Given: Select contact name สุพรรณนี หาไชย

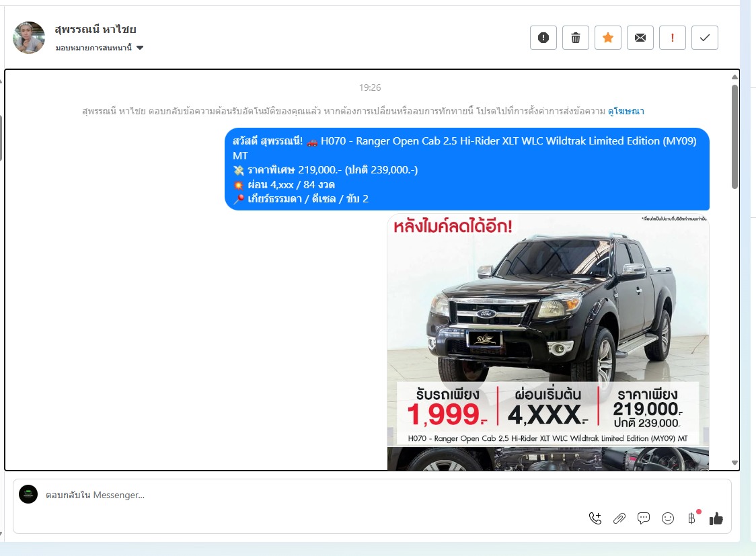Looking at the screenshot, I should pyautogui.click(x=96, y=30).
